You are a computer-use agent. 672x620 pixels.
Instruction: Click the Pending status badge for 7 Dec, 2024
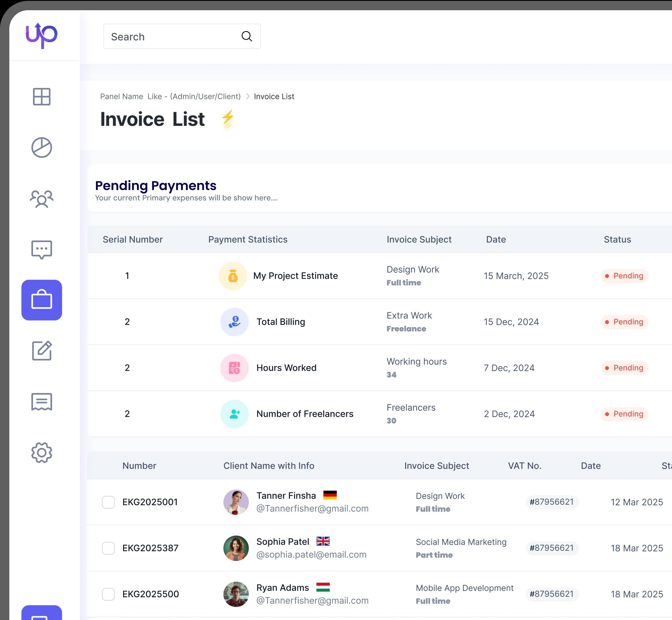[x=624, y=368]
